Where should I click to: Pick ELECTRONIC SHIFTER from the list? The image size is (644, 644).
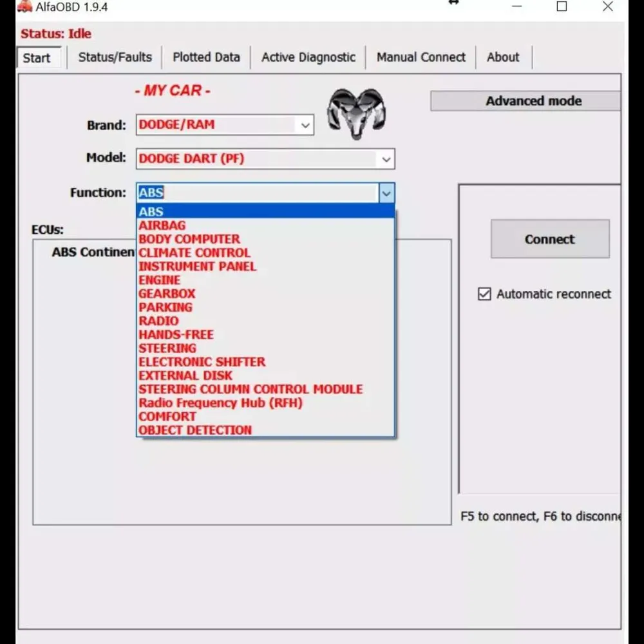coord(265,361)
